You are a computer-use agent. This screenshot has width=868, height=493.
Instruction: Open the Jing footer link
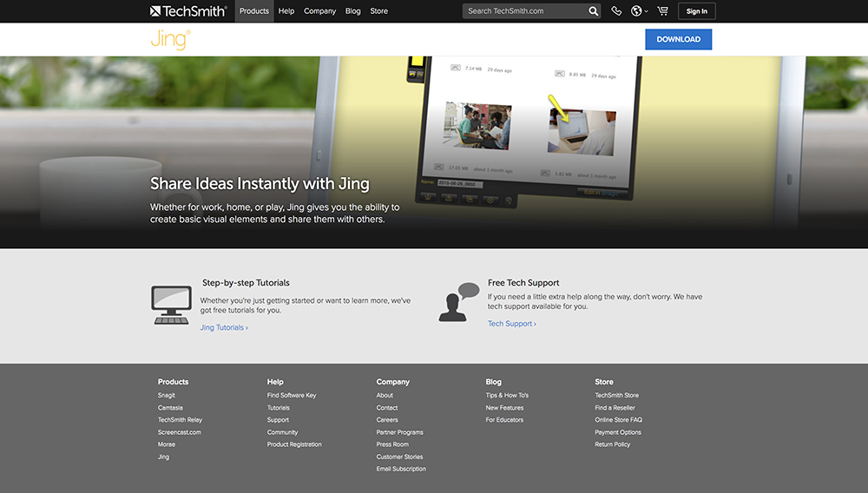pyautogui.click(x=163, y=457)
